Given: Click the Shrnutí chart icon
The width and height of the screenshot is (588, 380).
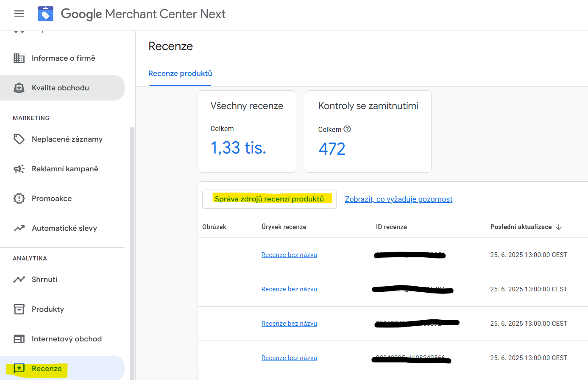Looking at the screenshot, I should pos(19,279).
